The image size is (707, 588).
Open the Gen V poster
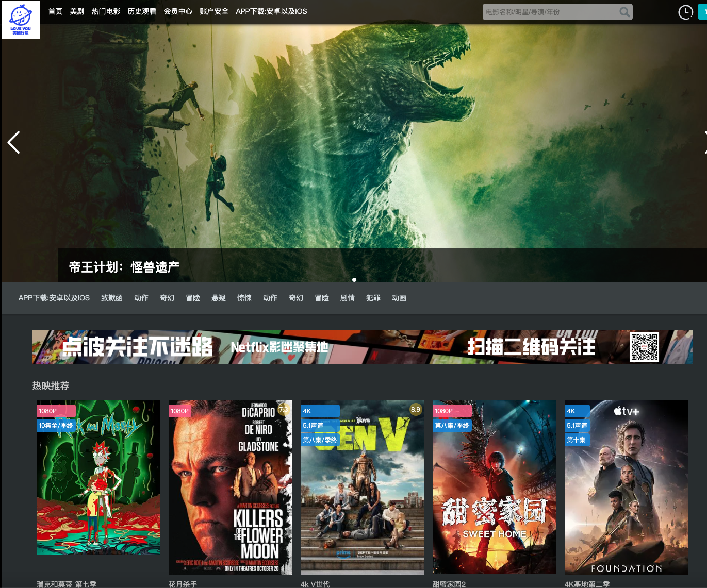click(x=363, y=487)
